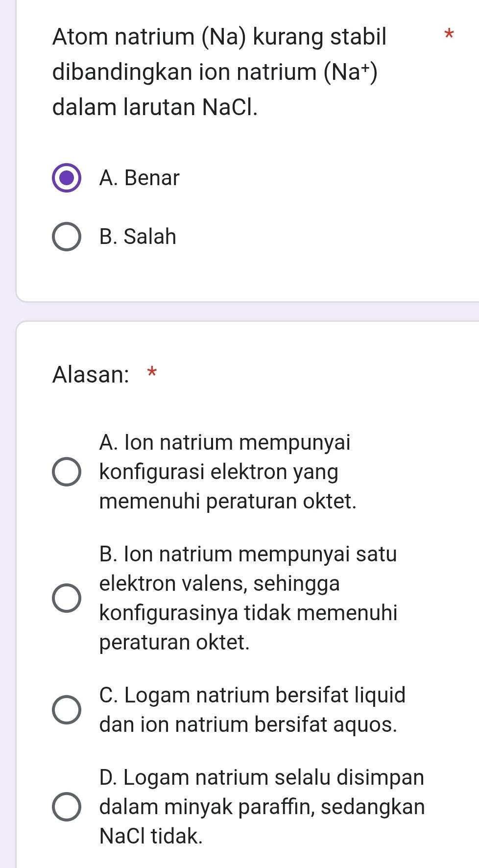Choose radio for reason A about oktet
Viewport: 479px width, 868px height.
click(67, 472)
